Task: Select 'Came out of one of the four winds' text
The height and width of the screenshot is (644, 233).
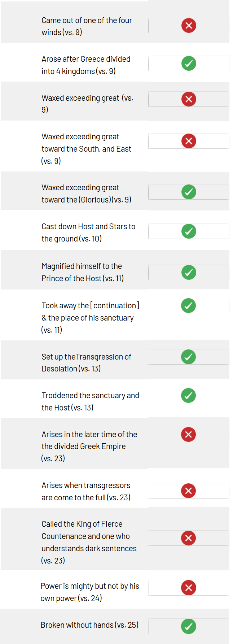Action: tap(87, 26)
